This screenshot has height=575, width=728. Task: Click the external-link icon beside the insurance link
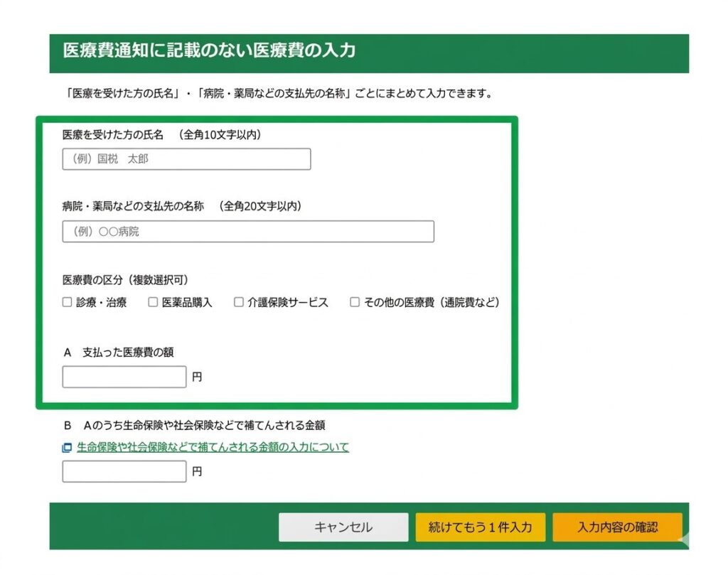click(67, 448)
